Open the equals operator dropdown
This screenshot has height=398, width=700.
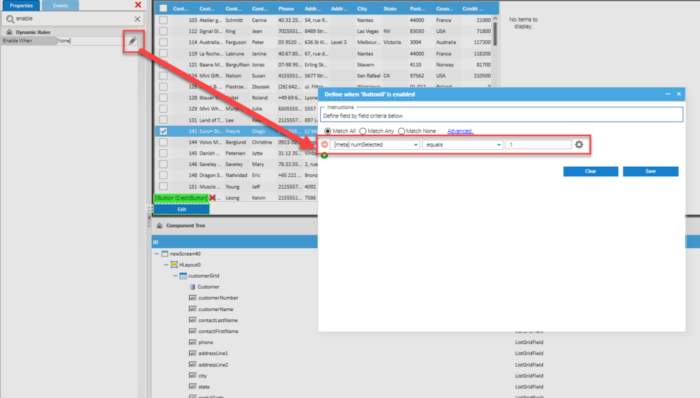click(462, 145)
